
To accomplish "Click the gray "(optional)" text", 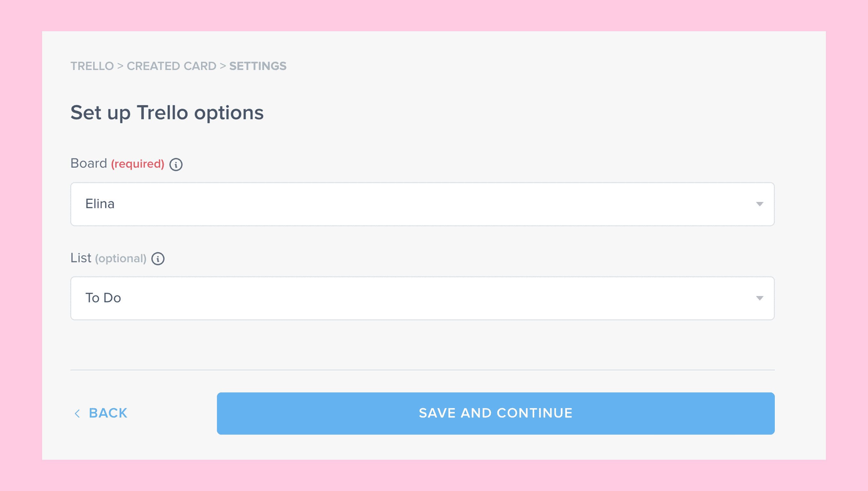I will tap(121, 259).
